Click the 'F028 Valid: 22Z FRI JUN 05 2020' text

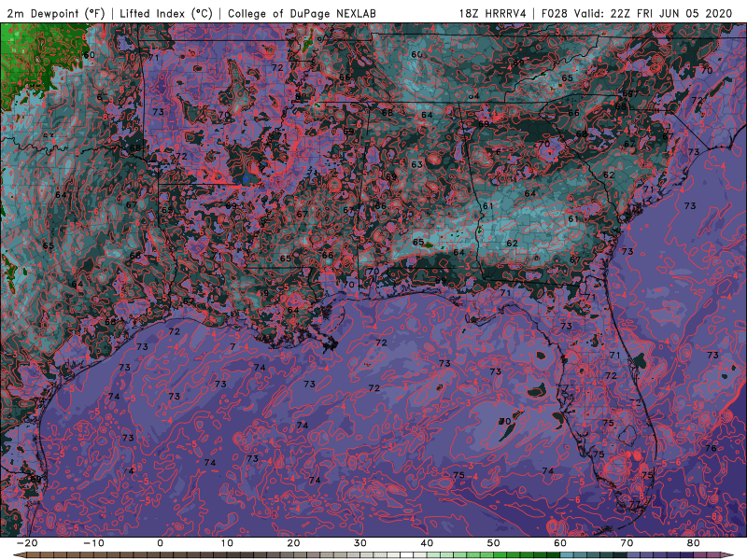[637, 14]
